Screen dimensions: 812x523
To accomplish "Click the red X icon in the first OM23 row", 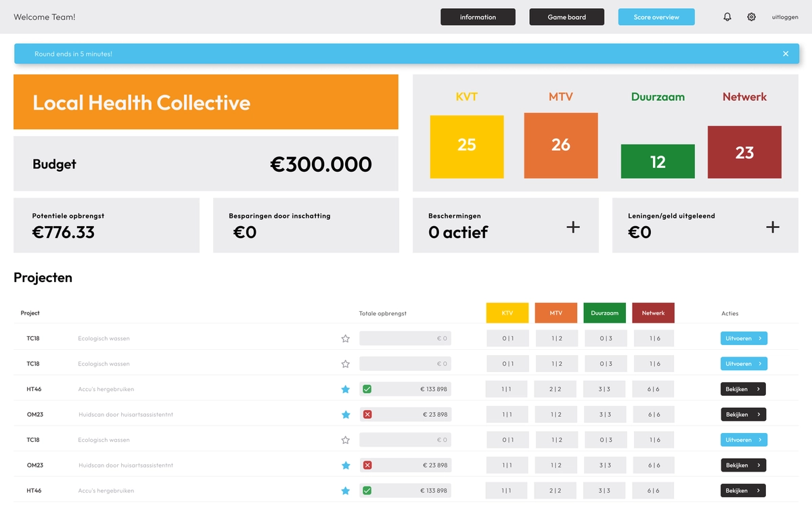I will (x=367, y=414).
